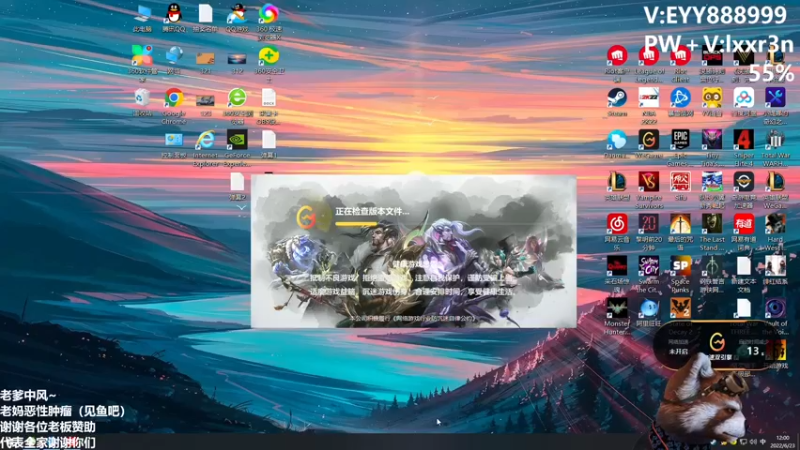
Task: Launch The Last Stand game shortcut
Action: coord(712,223)
